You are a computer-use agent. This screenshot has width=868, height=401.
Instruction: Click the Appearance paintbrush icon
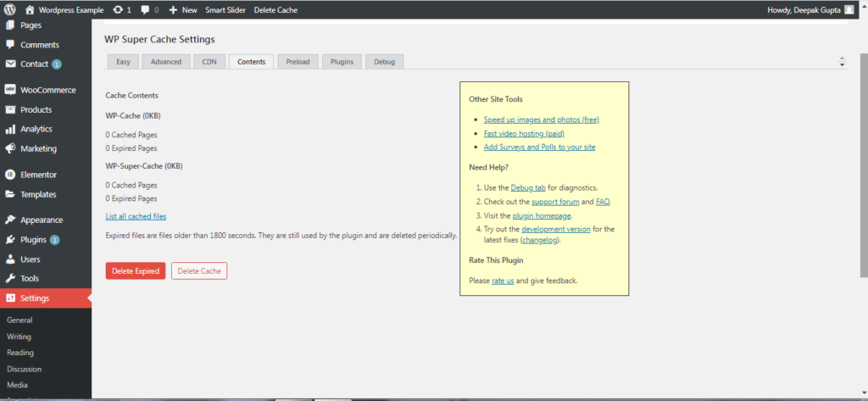tap(10, 220)
